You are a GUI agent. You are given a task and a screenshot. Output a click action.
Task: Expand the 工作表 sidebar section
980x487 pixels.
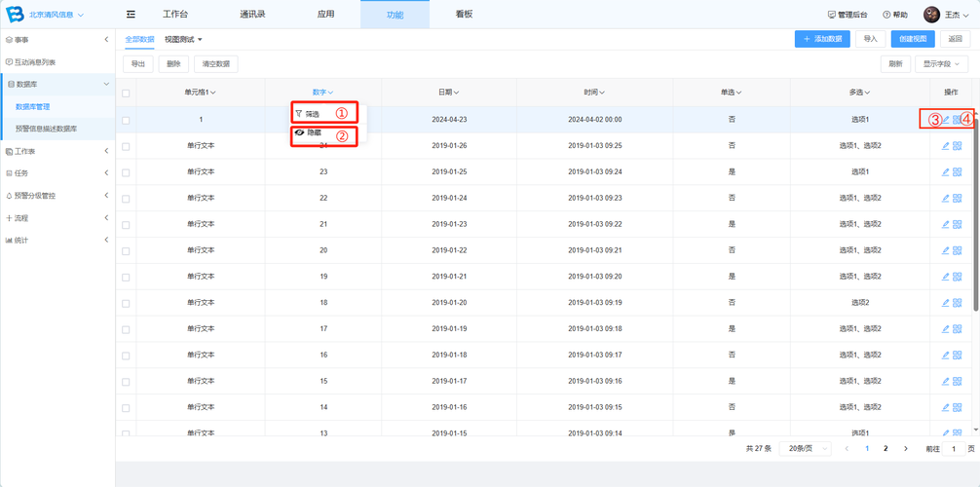click(x=57, y=151)
